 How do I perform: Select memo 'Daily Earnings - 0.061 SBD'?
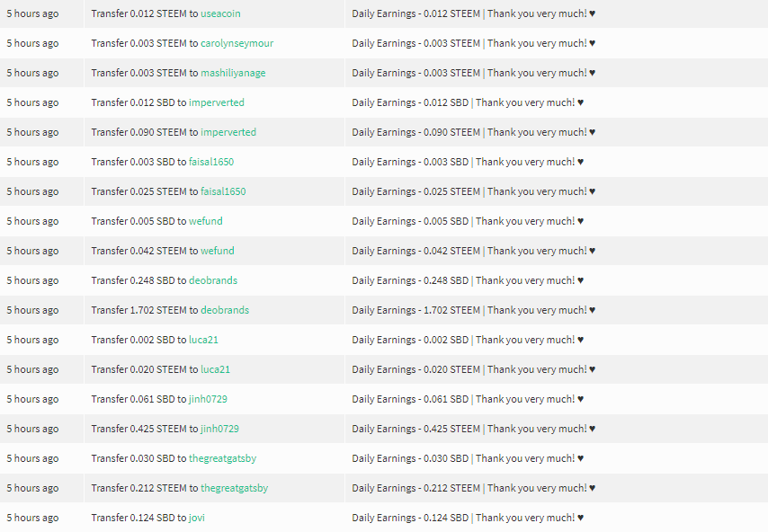[x=410, y=399]
